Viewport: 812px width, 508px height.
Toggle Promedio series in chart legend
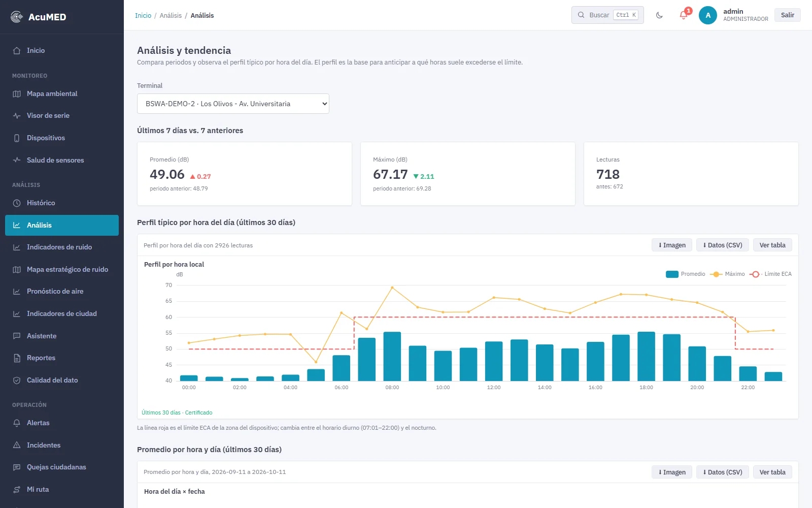(686, 274)
